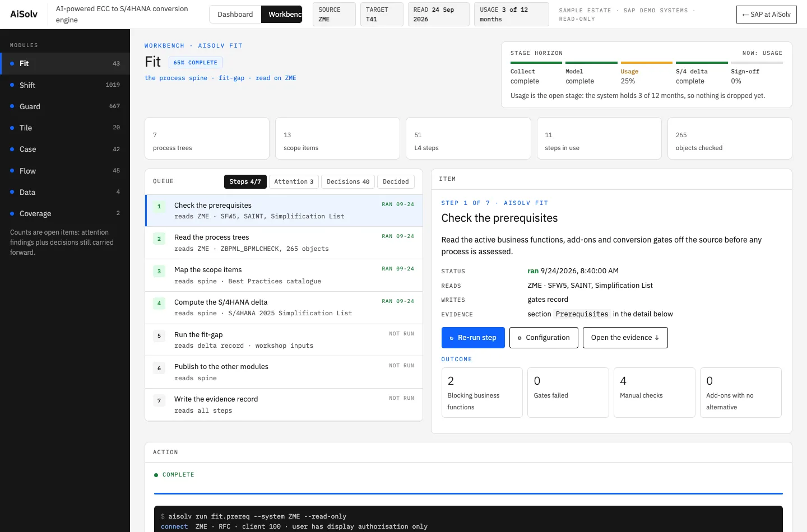The image size is (807, 532).
Task: Open the Flow module
Action: point(65,171)
